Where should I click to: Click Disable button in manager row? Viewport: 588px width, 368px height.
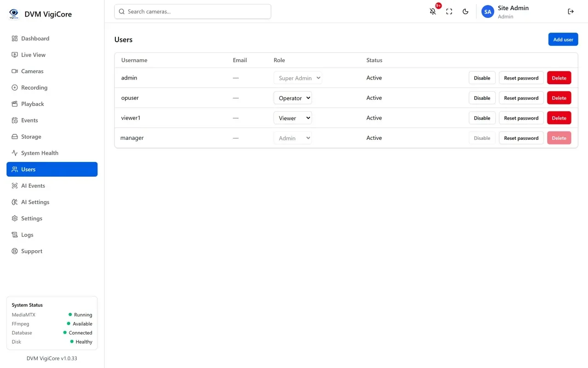tap(482, 138)
